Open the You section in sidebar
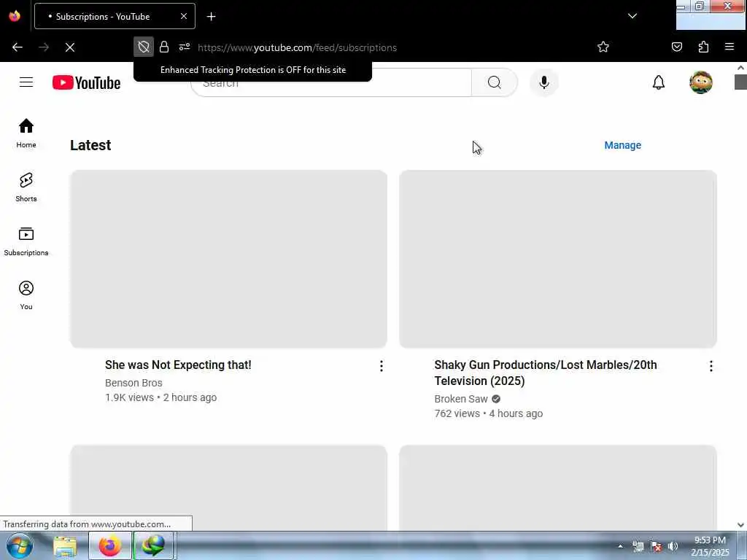The height and width of the screenshot is (560, 747). tap(26, 295)
